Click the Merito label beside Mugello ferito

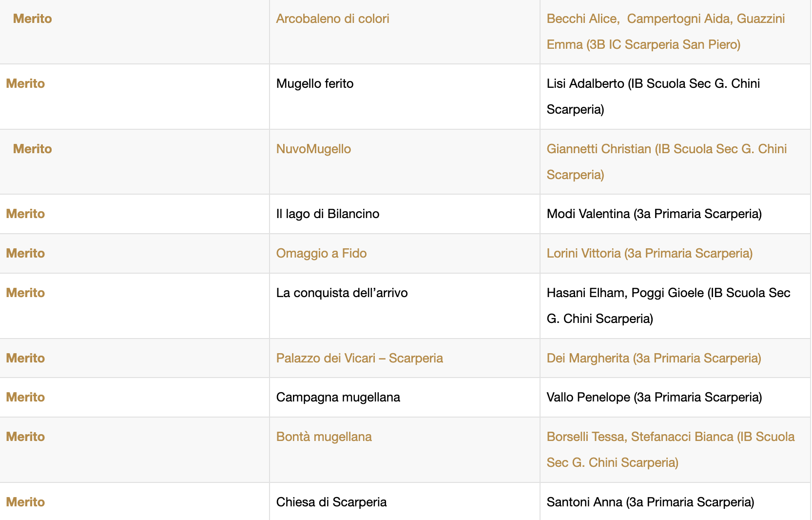coord(25,84)
